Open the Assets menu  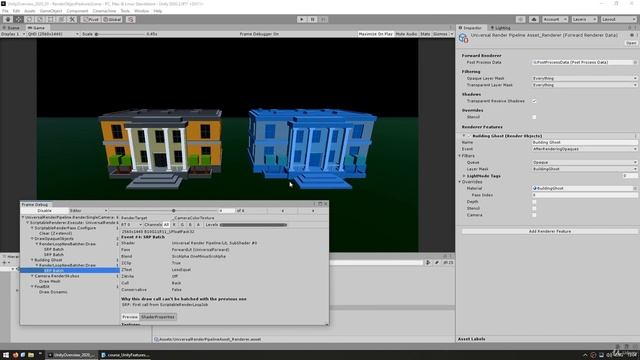pyautogui.click(x=30, y=11)
